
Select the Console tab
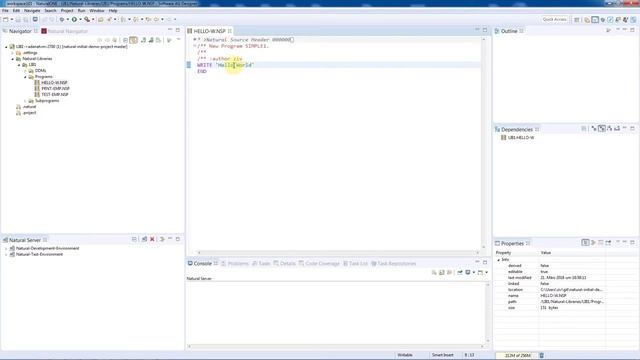[202, 264]
